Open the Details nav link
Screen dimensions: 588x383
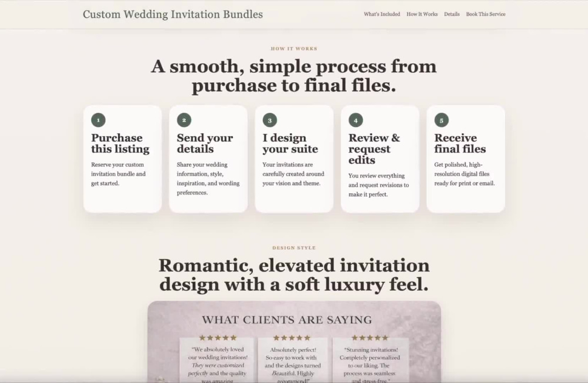click(452, 14)
